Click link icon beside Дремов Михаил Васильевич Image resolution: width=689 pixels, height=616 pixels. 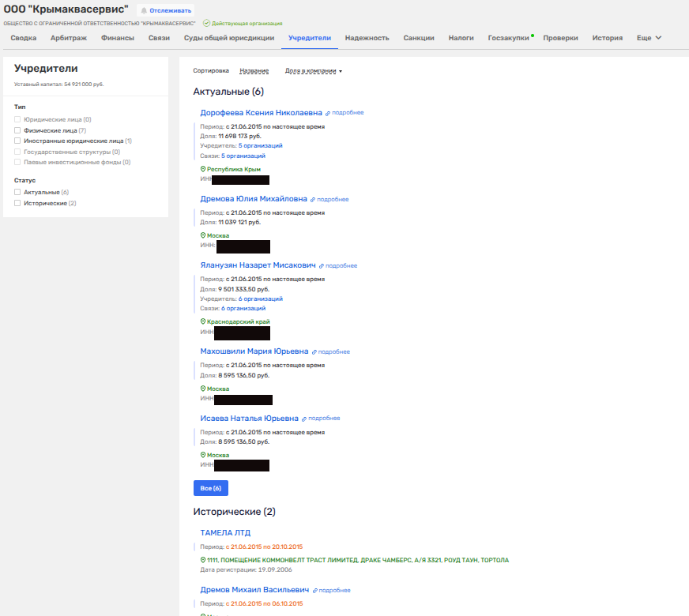pos(314,591)
